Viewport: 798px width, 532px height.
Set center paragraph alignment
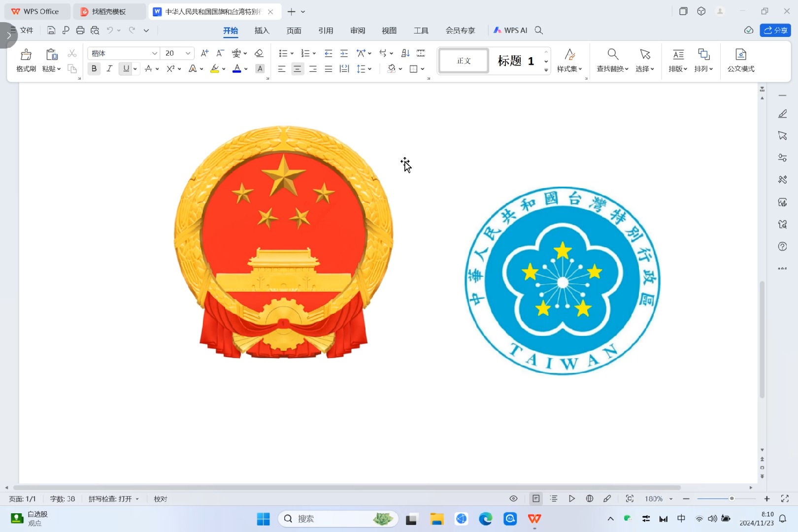[x=298, y=69]
